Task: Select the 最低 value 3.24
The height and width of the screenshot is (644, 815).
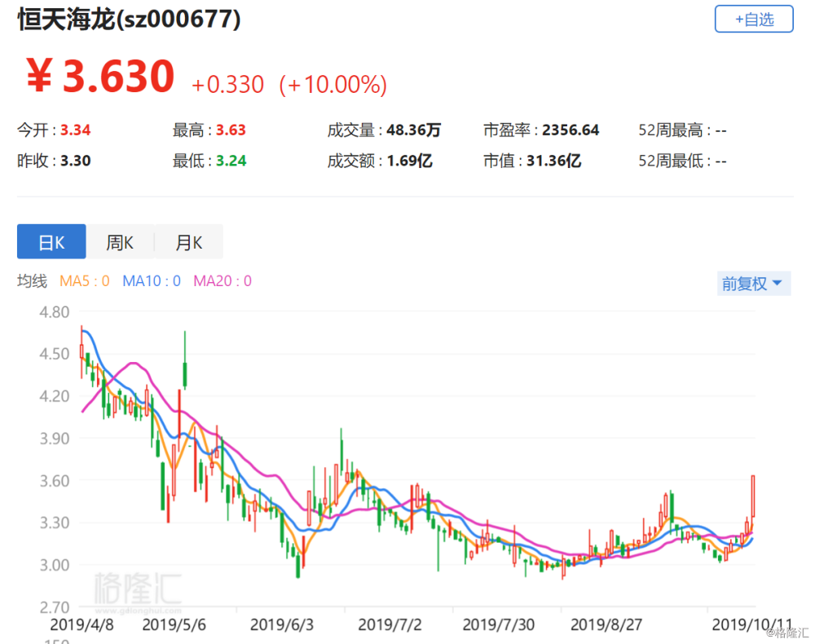Action: click(x=231, y=161)
